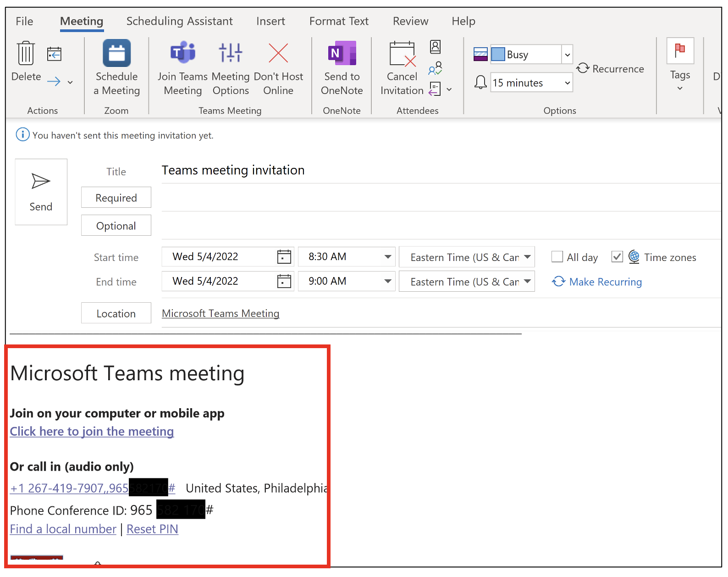Click Recurrence in Options group
Viewport: 728px width, 577px height.
tap(610, 69)
